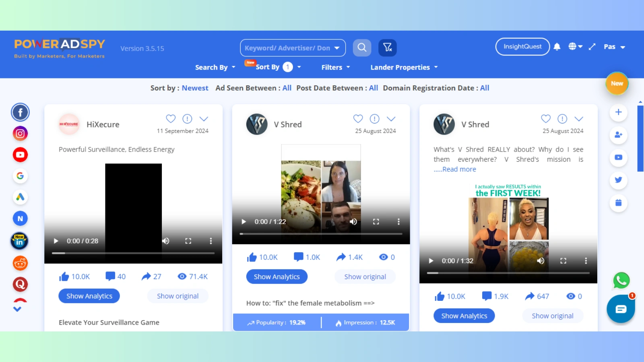Toggle fullscreen with the expand arrows icon

coord(592,47)
